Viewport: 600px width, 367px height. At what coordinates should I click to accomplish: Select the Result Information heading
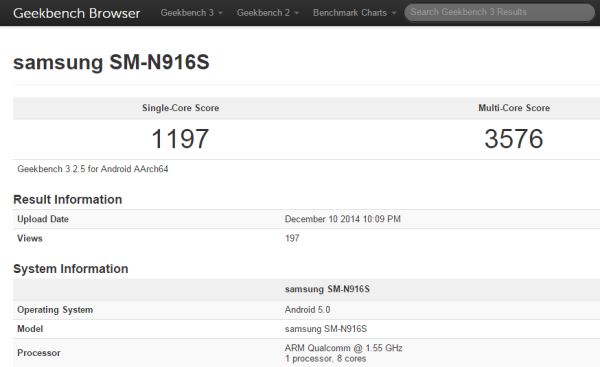(x=68, y=199)
